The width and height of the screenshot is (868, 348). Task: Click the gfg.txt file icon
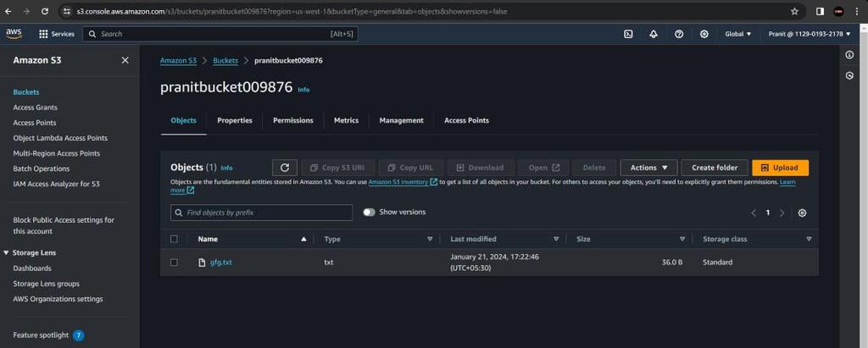pos(202,262)
